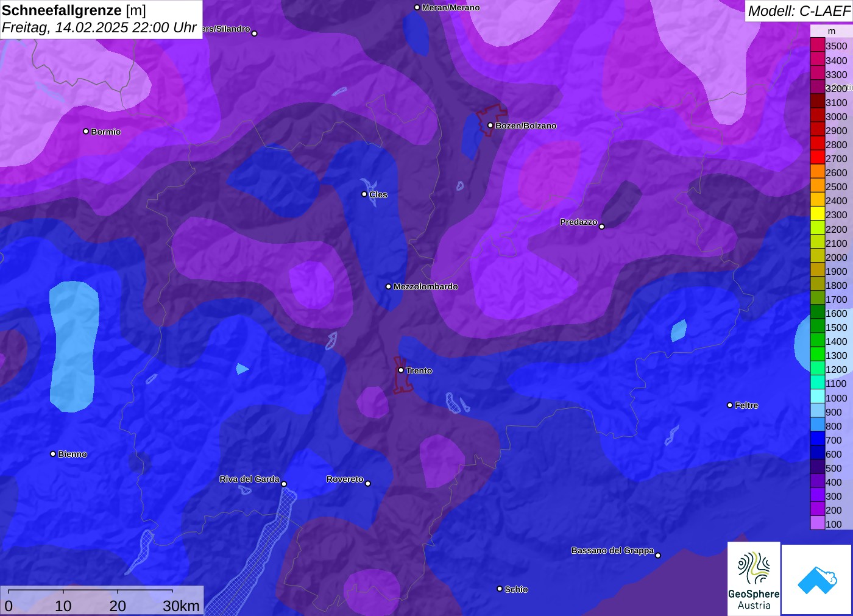Image resolution: width=853 pixels, height=616 pixels.
Task: Select the 2700 m red legend swatch
Action: tap(817, 157)
